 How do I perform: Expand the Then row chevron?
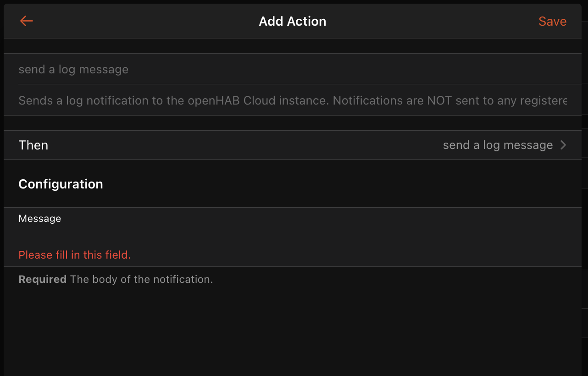563,145
